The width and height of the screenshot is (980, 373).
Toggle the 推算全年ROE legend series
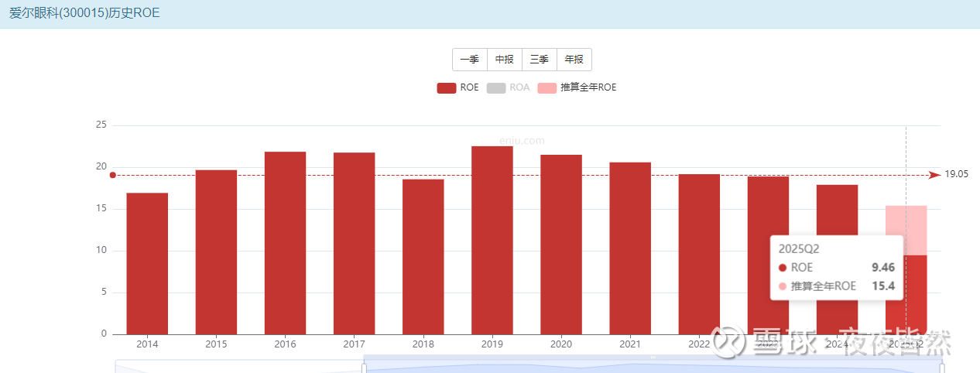[x=577, y=87]
